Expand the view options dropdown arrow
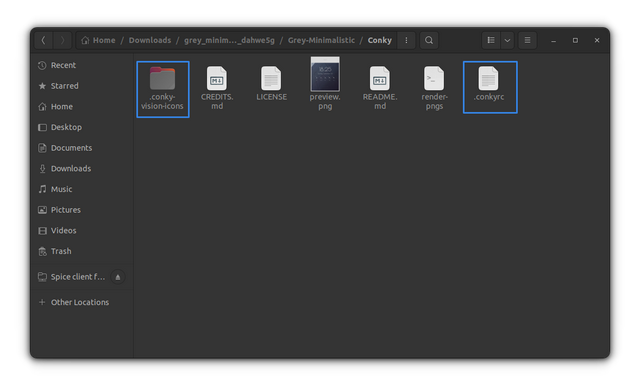640x391 pixels. pos(507,40)
